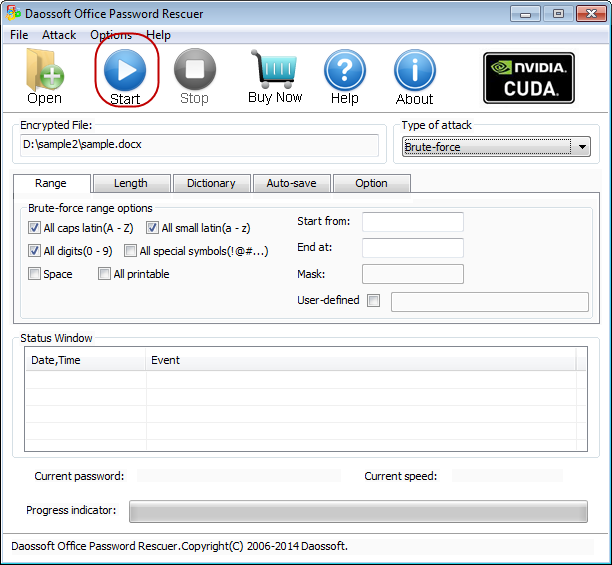Viewport: 612px width, 565px height.
Task: Start the password recovery attack
Action: point(125,77)
